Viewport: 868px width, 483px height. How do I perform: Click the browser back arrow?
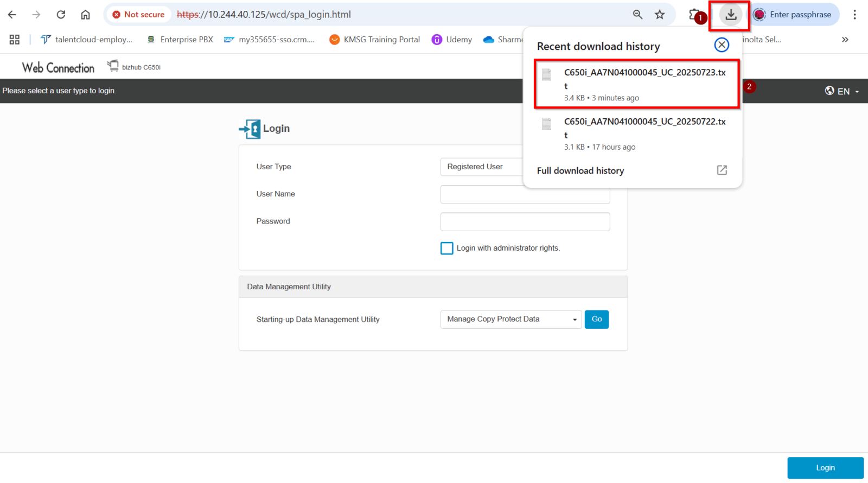coord(12,15)
